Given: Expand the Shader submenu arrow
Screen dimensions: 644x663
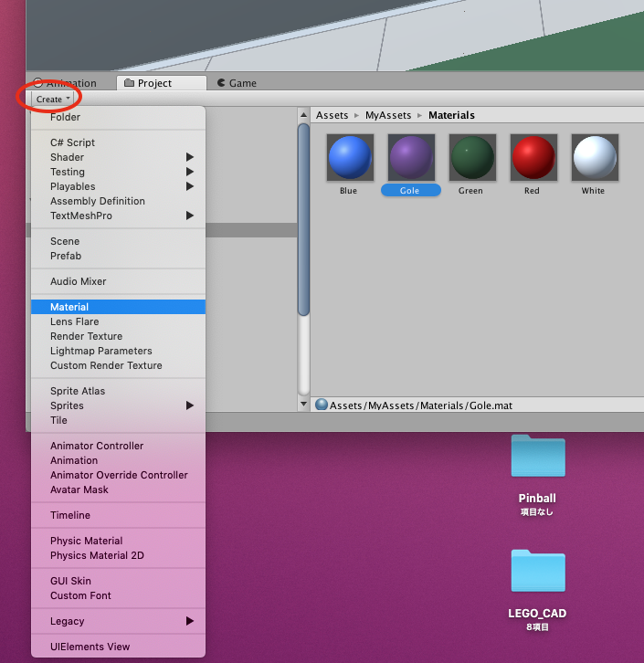Looking at the screenshot, I should click(190, 157).
